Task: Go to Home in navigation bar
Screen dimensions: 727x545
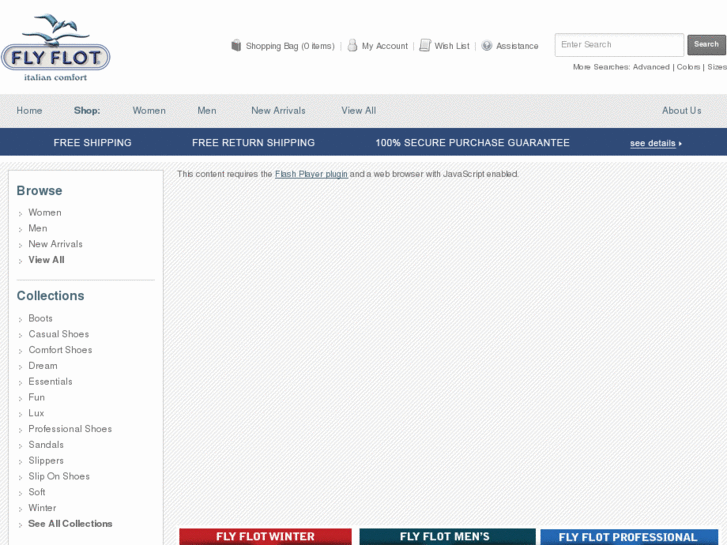Action: pyautogui.click(x=29, y=110)
